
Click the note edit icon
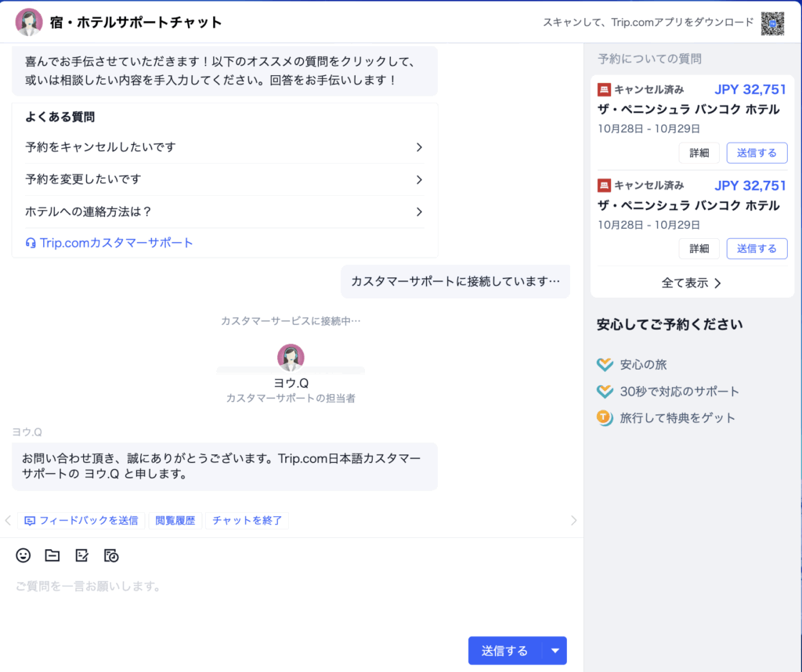(81, 555)
